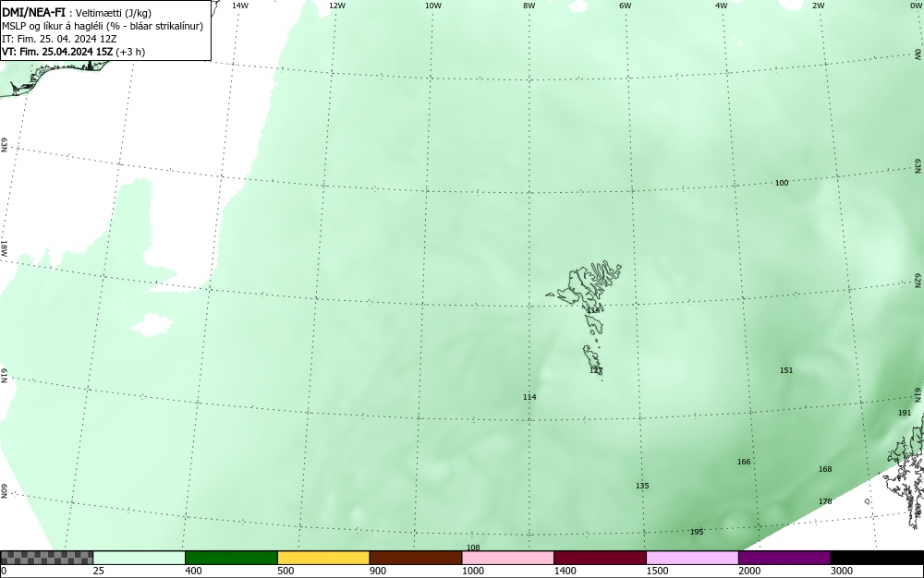Pick the maroon 1400–1500 legend swatch
The height and width of the screenshot is (578, 924).
[x=600, y=558]
